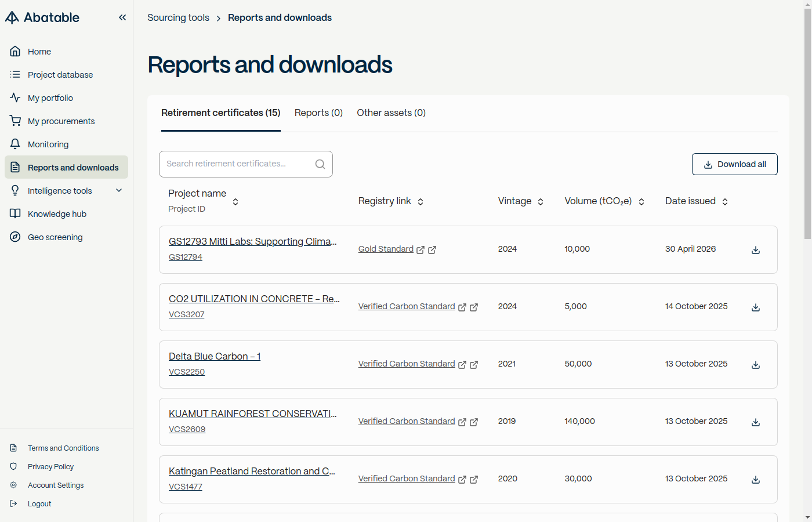This screenshot has width=812, height=522.
Task: Open the Gold Standard registry link
Action: [386, 249]
